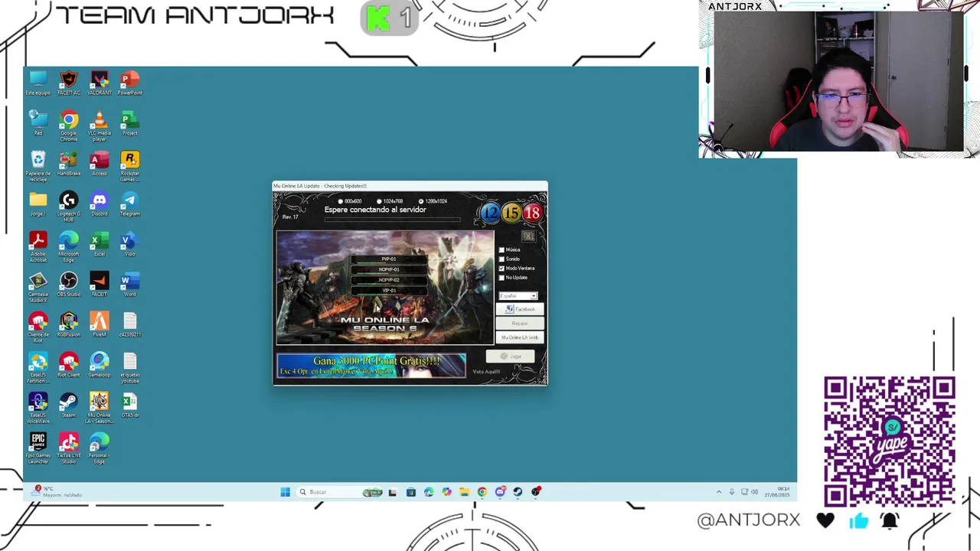Open the Camtasia Studio 8 shortcut
This screenshot has width=980, height=551.
tap(38, 288)
